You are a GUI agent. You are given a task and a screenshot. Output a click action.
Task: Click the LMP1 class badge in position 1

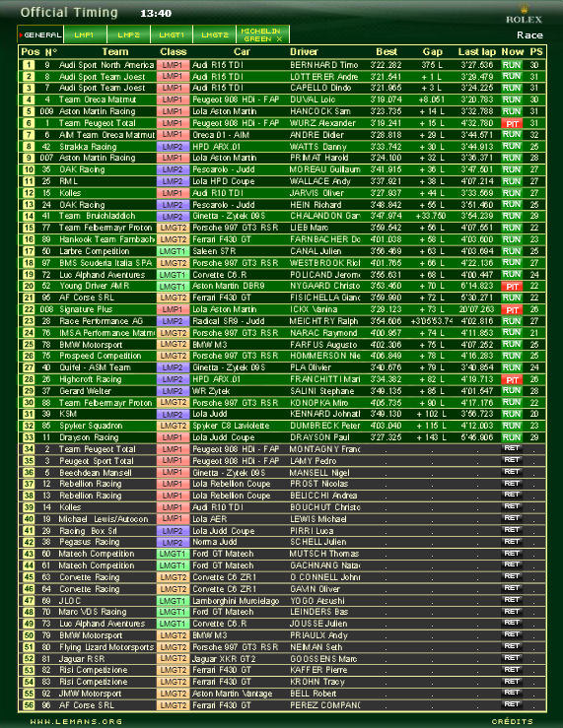173,65
